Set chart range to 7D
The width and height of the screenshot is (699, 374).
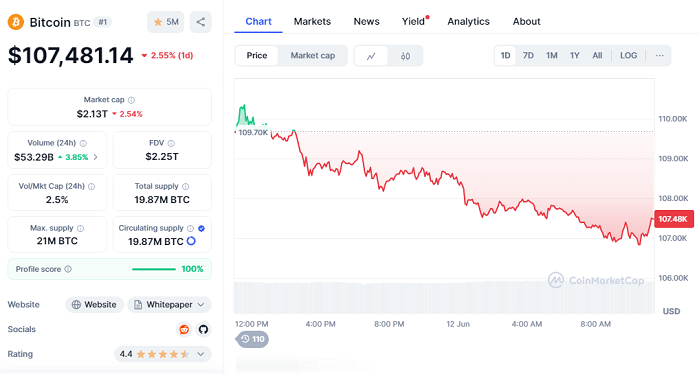pos(528,56)
